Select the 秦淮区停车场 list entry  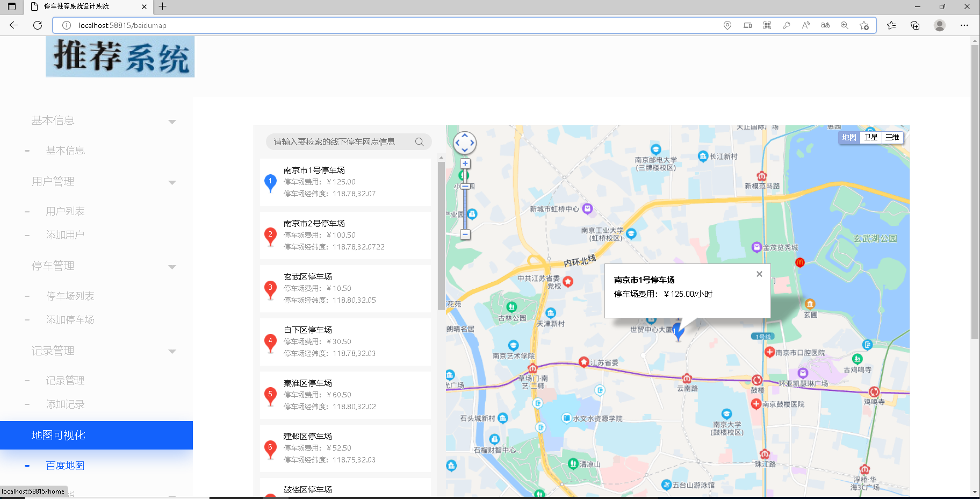pyautogui.click(x=345, y=395)
